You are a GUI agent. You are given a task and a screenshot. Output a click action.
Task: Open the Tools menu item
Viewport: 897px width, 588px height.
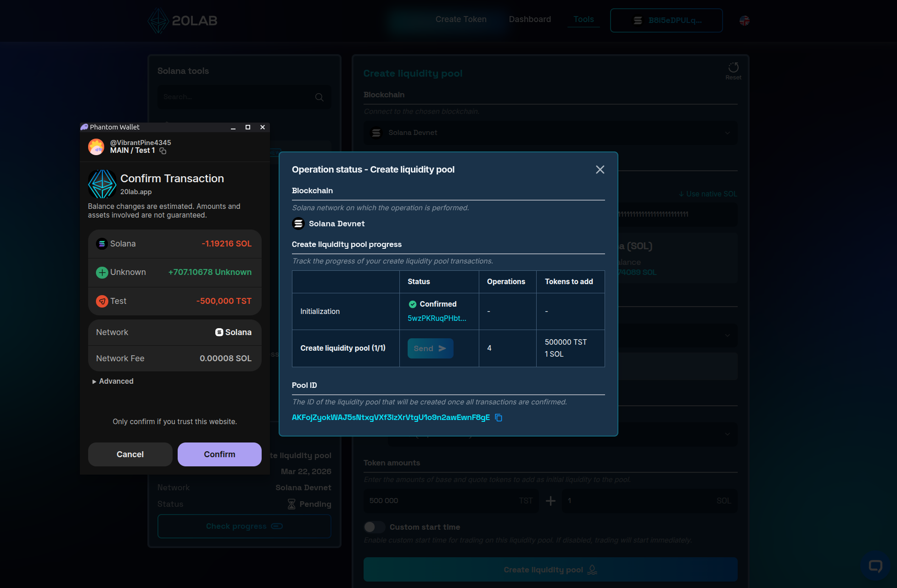coord(583,19)
